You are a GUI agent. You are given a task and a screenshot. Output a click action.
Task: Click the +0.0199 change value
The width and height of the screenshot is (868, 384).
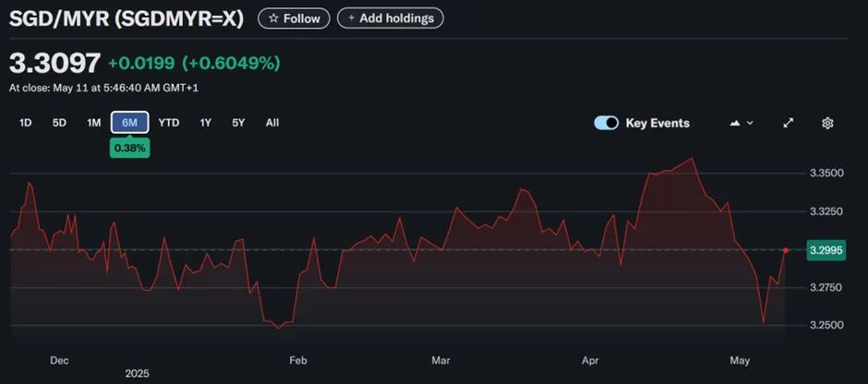click(141, 64)
